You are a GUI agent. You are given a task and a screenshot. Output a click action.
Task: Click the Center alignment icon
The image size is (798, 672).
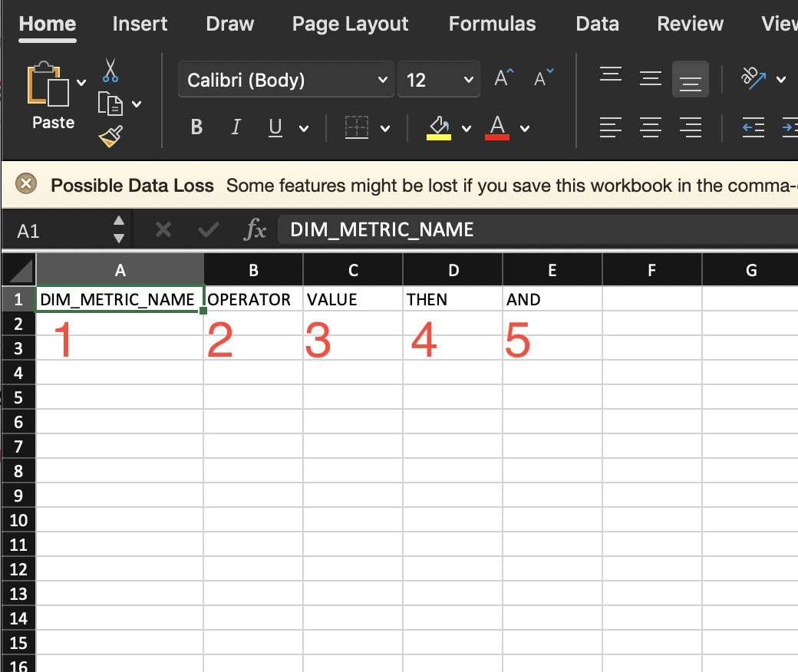pyautogui.click(x=651, y=127)
